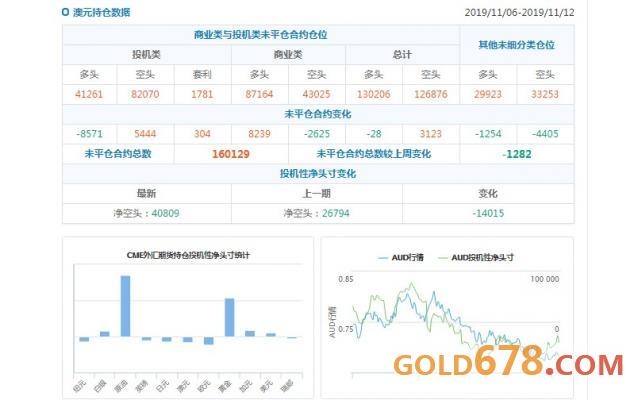Select the total long value 130206
Screen dimensions: 640x400
coord(373,94)
